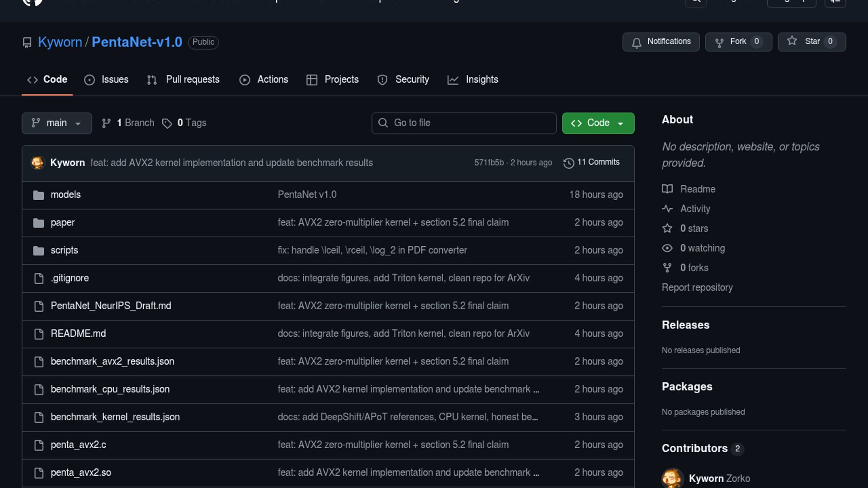Open the models folder
The height and width of the screenshot is (488, 868).
(66, 195)
